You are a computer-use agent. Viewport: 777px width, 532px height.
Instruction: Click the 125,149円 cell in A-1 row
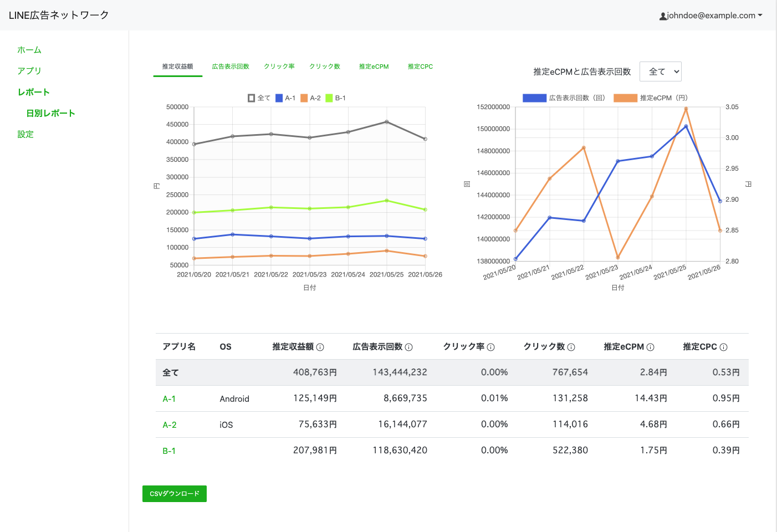tap(315, 398)
